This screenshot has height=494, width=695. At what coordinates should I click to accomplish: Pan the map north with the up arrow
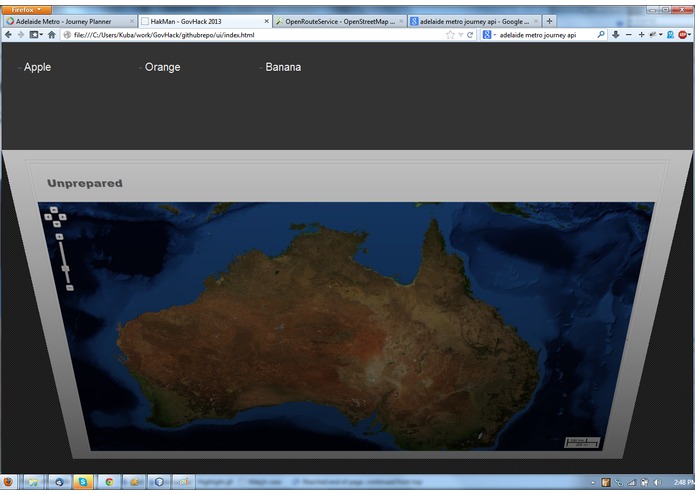54,210
